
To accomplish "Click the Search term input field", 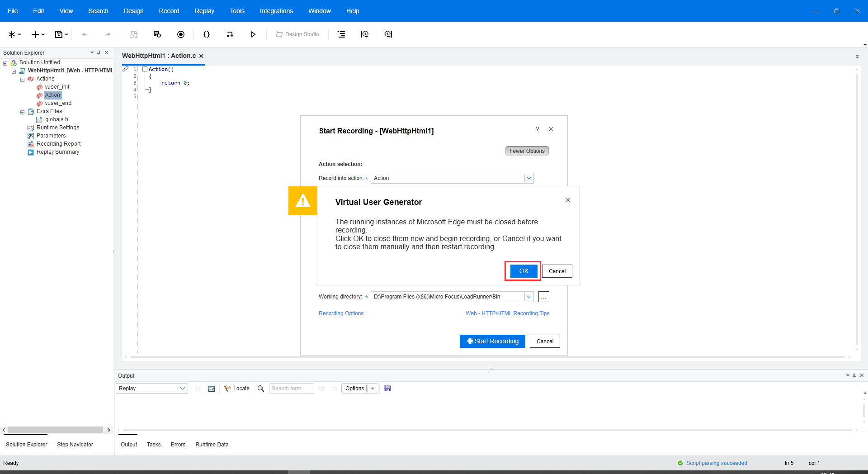I will point(291,389).
